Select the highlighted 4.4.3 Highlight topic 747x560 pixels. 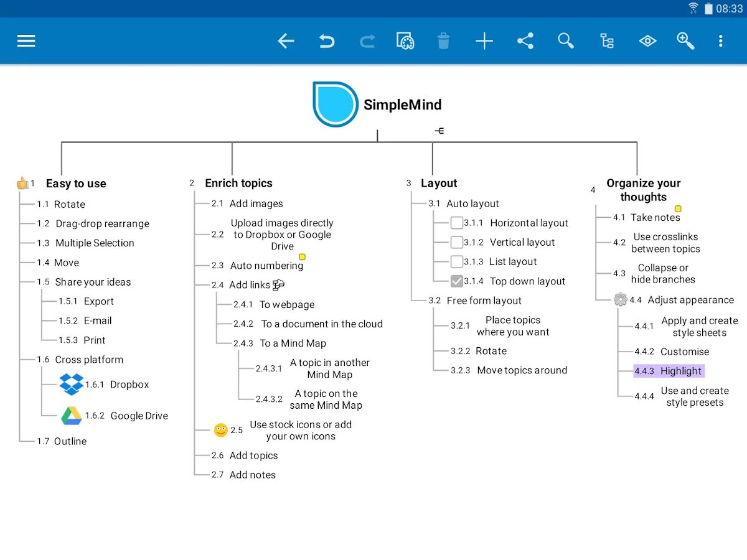point(669,371)
